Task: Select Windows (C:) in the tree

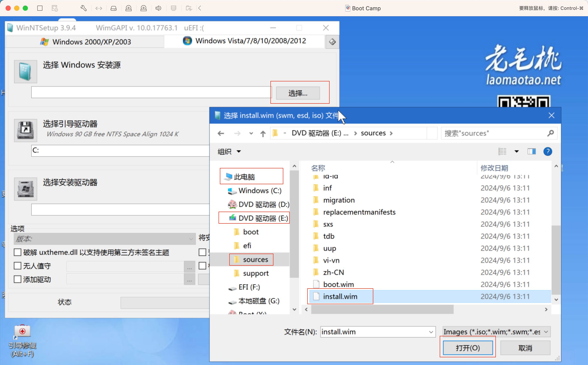Action: pos(255,191)
